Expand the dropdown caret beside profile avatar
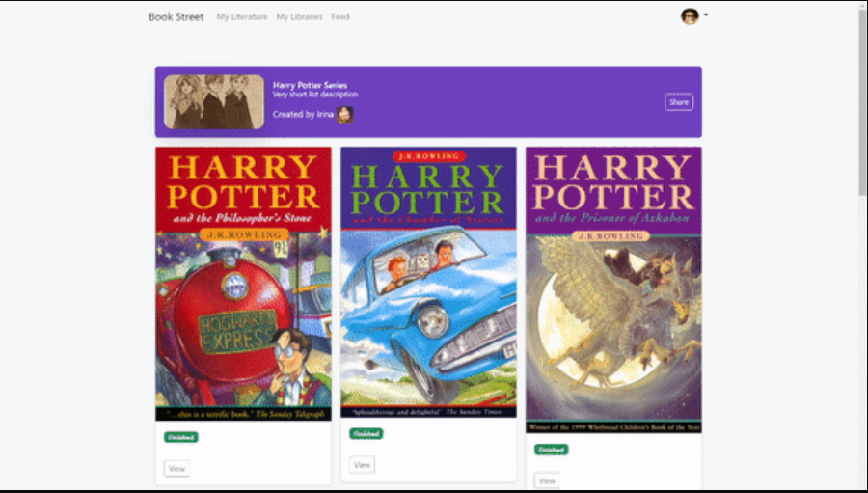This screenshot has width=868, height=493. [x=706, y=15]
